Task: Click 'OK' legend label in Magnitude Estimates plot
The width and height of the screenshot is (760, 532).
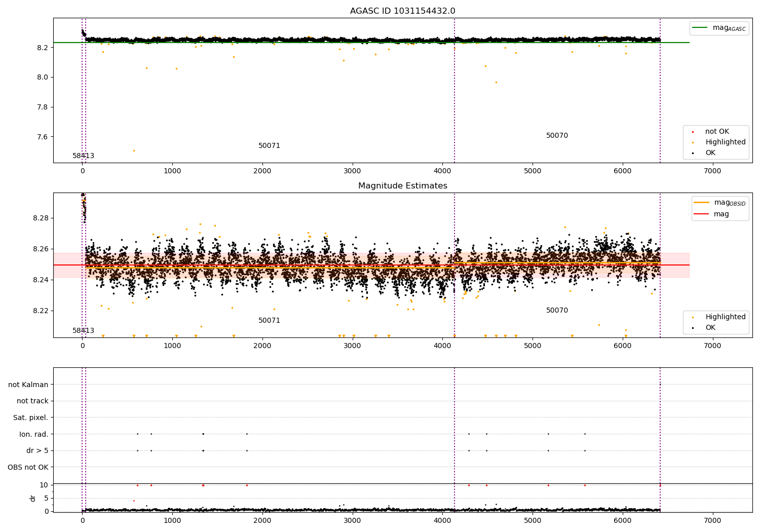Action: coord(710,328)
